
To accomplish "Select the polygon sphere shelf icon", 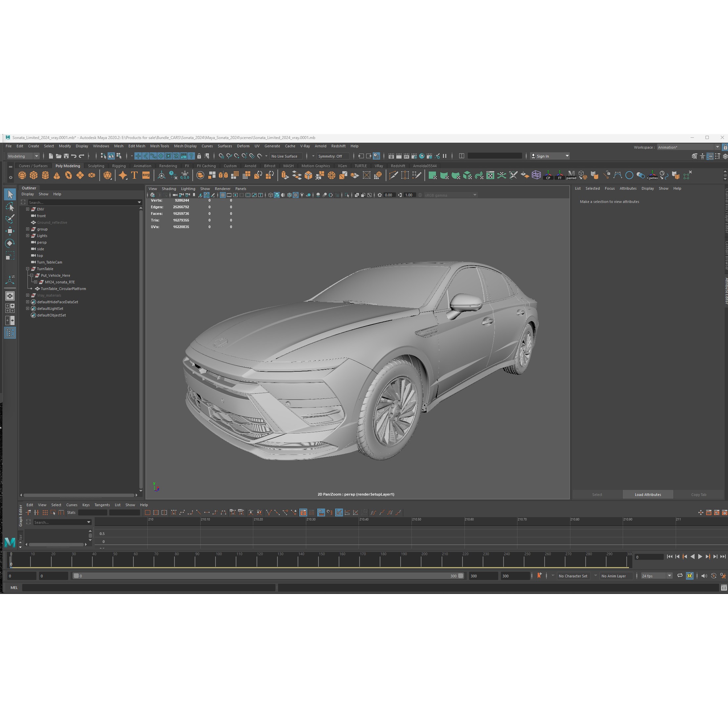I will point(23,175).
